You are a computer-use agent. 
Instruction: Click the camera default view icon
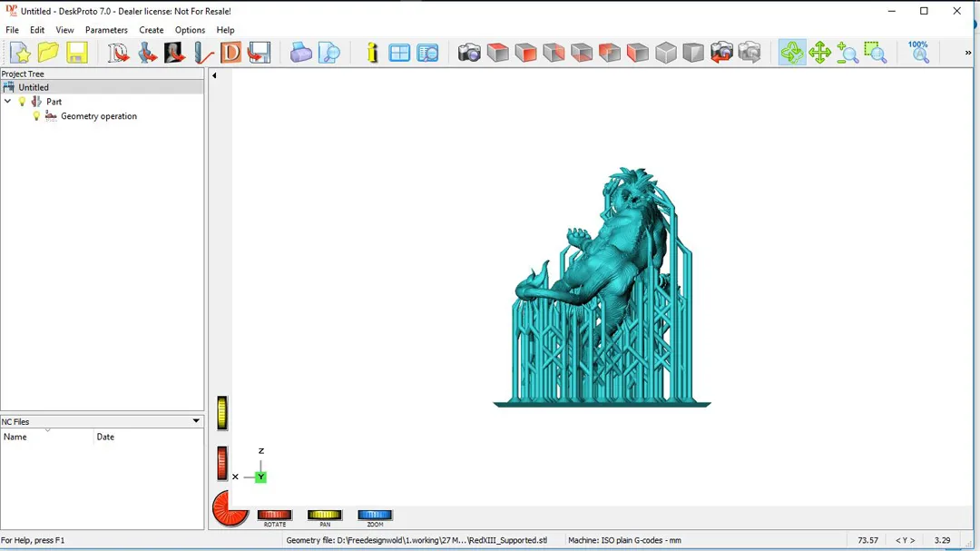coord(469,53)
